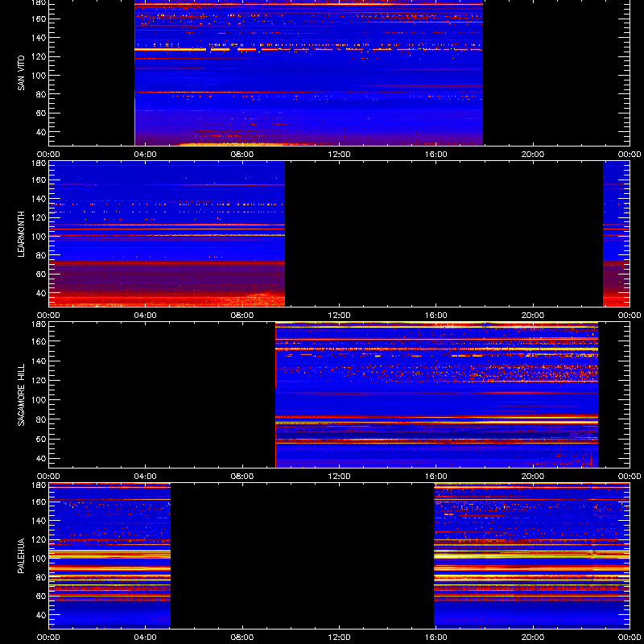
Task: Select the 60 frequency label on Learmonth axis
Action: pyautogui.click(x=42, y=274)
